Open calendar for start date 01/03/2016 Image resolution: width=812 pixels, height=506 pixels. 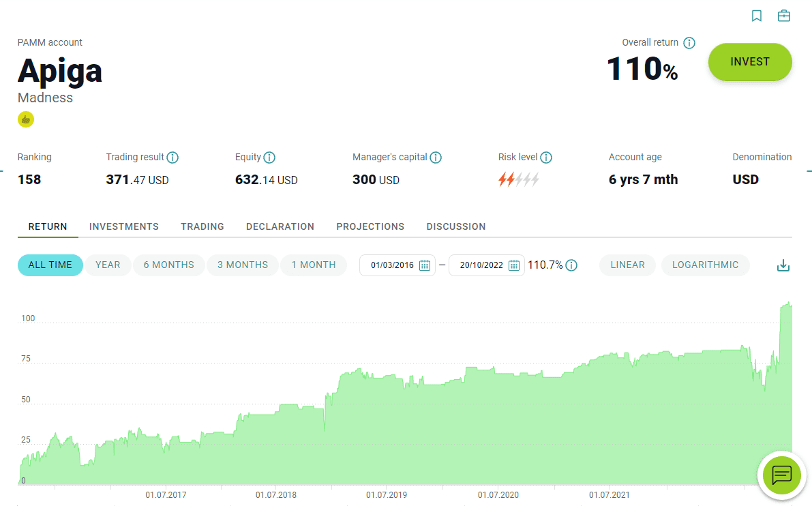(x=425, y=265)
